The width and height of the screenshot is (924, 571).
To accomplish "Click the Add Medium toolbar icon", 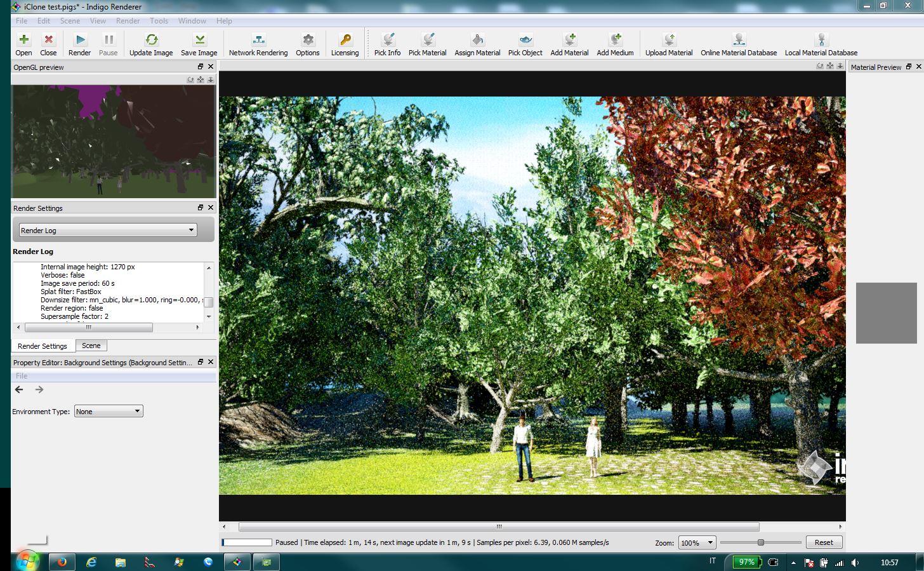I will [615, 40].
